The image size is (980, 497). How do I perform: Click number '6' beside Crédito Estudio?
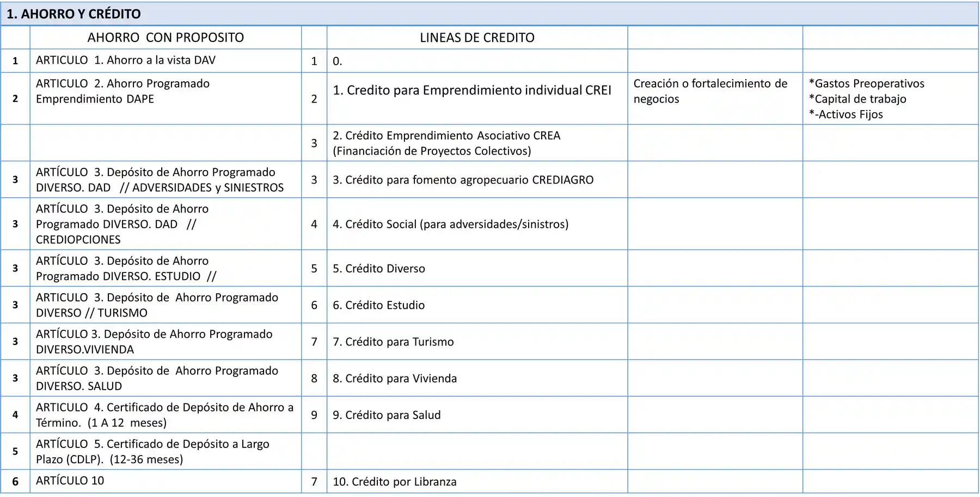(x=314, y=305)
